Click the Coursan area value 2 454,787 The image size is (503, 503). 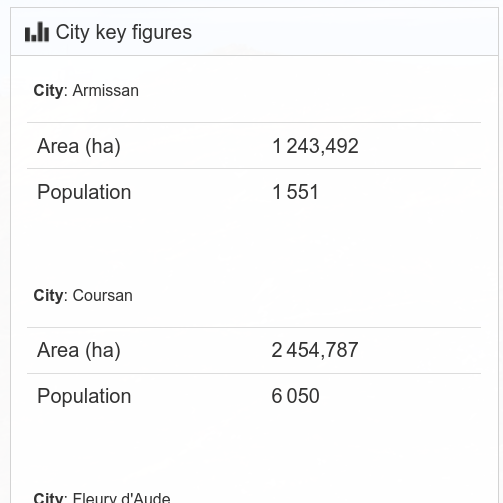(315, 350)
